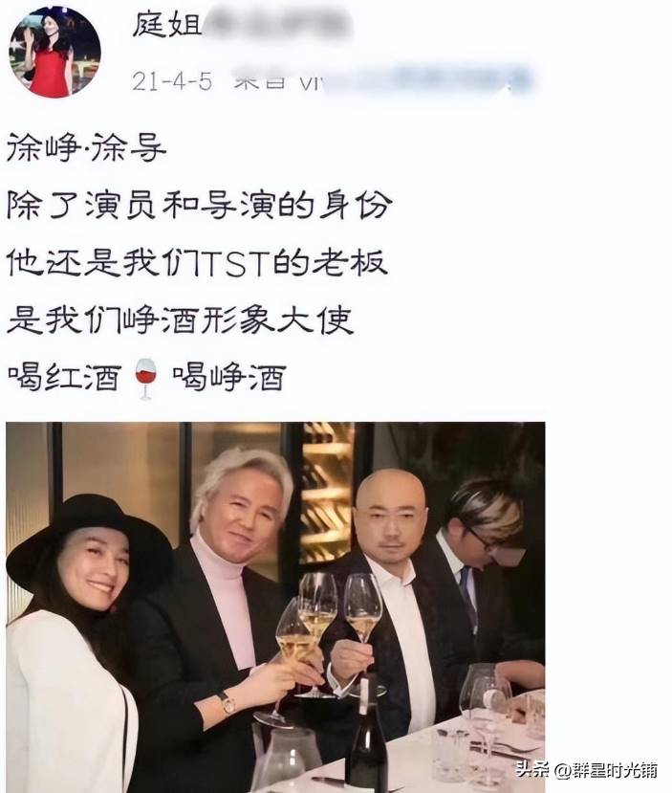The height and width of the screenshot is (793, 672).
Task: Click the line 除了演员和导演的身份
Action: (x=199, y=205)
